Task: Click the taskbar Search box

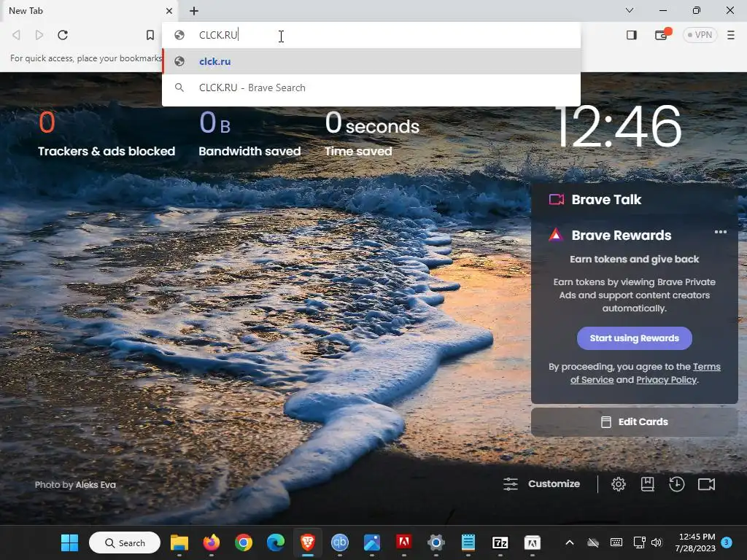Action: 125,542
